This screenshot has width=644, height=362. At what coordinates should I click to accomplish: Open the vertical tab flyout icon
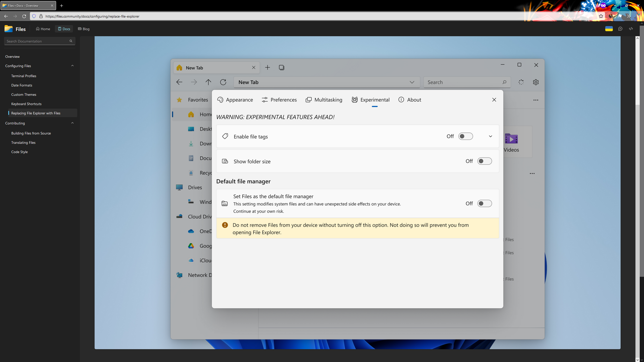pyautogui.click(x=281, y=67)
